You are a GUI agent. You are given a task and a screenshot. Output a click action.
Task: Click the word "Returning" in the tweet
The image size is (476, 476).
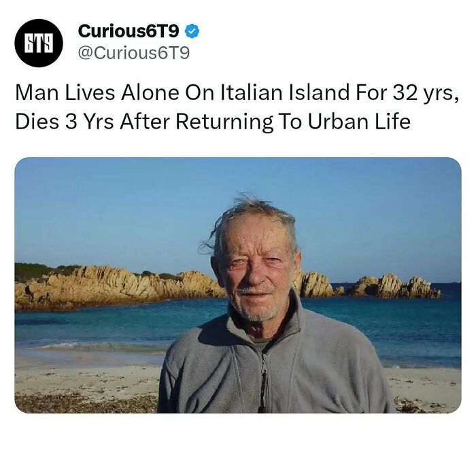coord(224,123)
